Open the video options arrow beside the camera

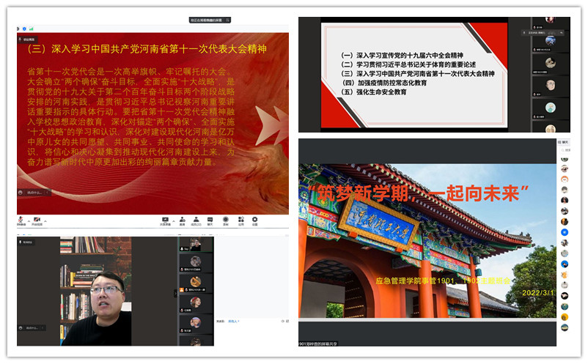click(45, 219)
